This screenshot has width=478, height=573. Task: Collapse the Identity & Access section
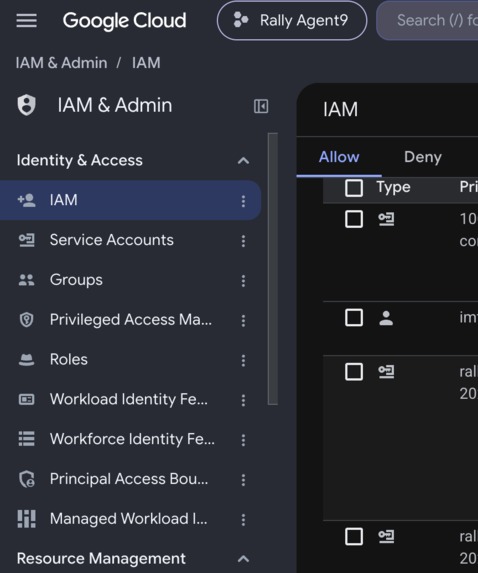[243, 160]
